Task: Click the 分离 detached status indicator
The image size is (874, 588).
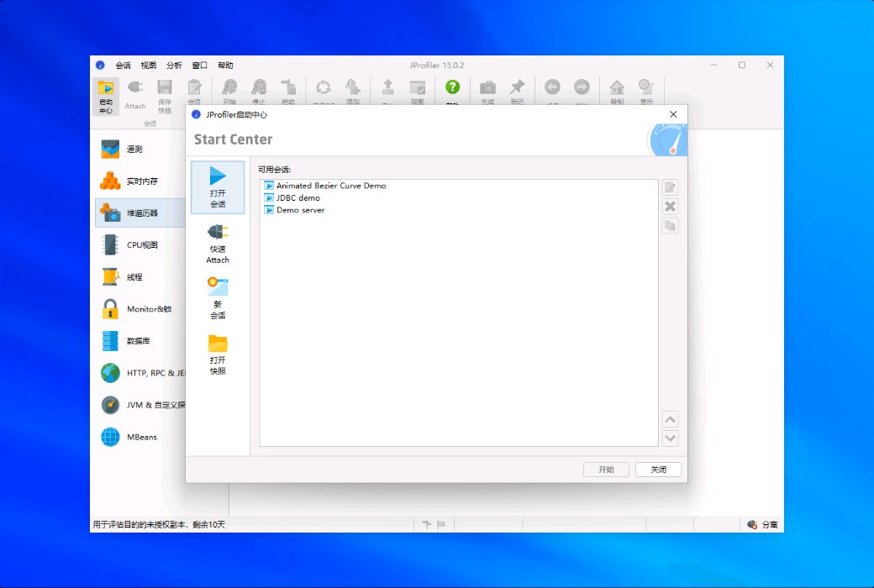Action: coord(762,524)
